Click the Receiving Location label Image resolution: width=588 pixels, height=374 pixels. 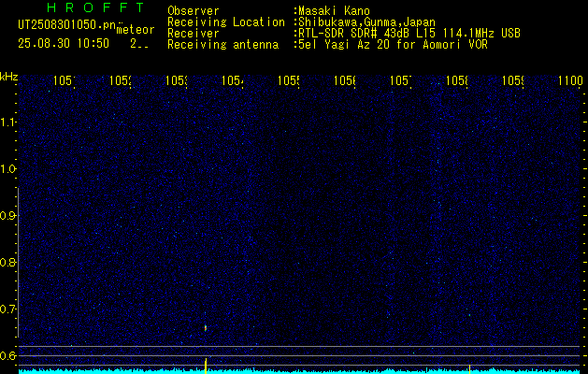click(x=226, y=22)
